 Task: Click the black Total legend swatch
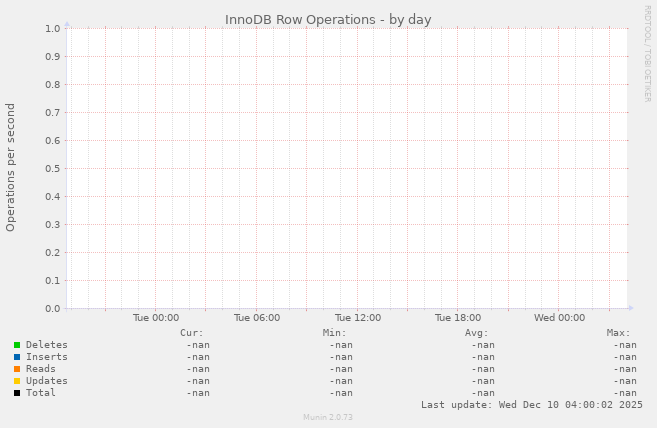(x=17, y=393)
